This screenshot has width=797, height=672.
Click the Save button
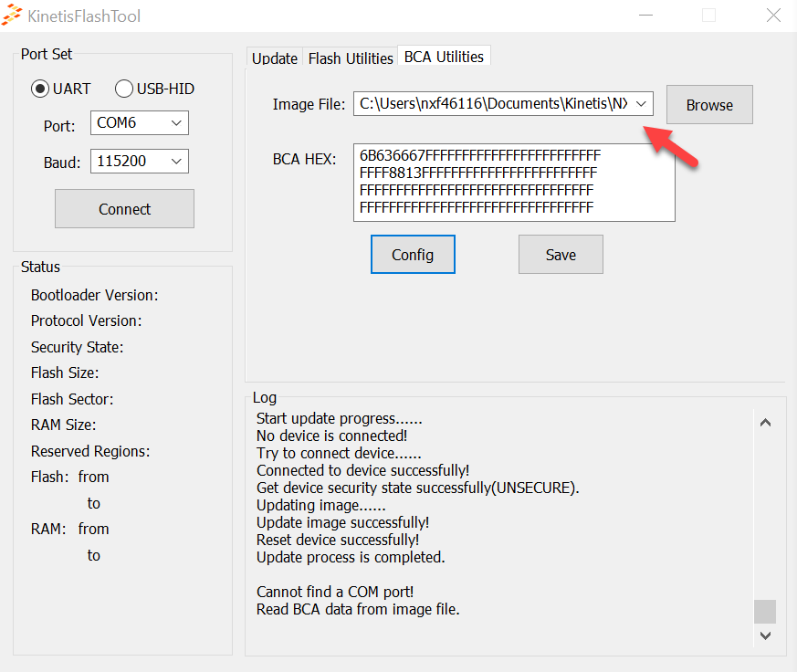[561, 254]
